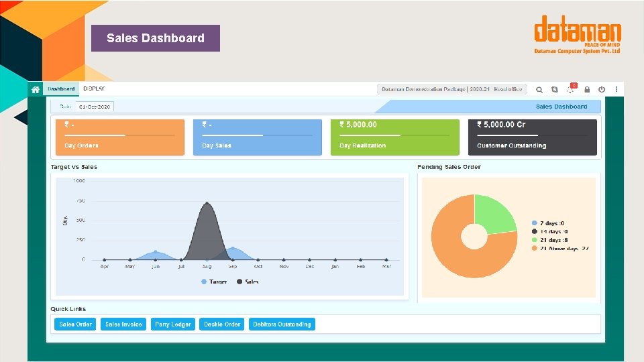Screen dimensions: 644x362
Task: Open the three-dot more options menu
Action: (616, 89)
